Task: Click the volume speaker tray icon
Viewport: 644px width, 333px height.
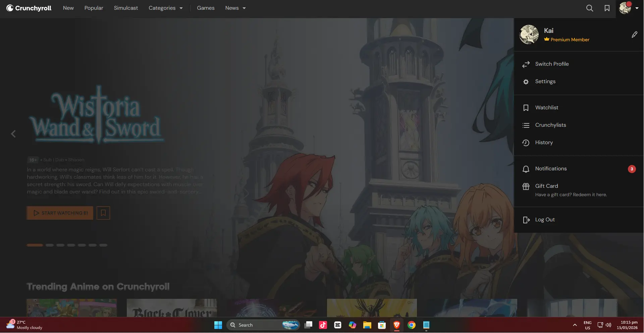Action: coord(608,325)
